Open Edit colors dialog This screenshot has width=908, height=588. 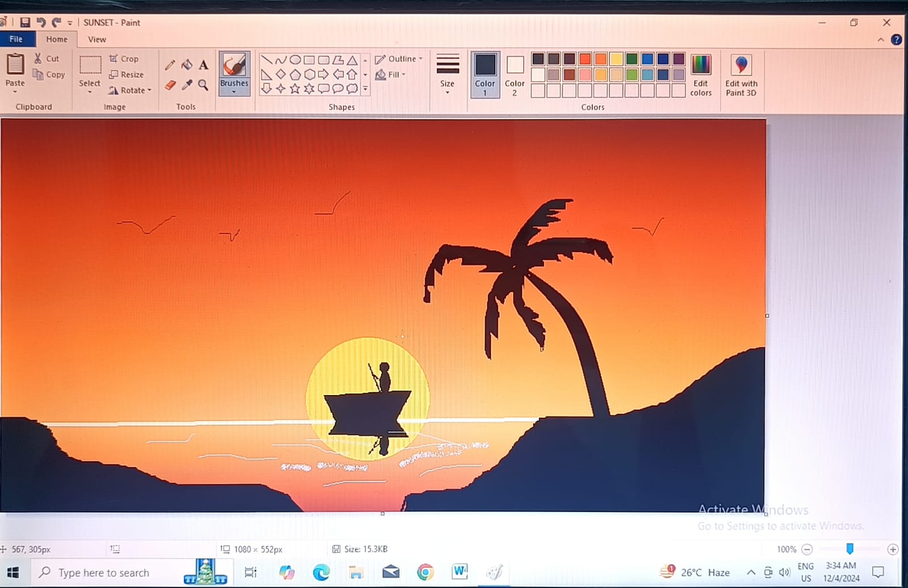[700, 75]
